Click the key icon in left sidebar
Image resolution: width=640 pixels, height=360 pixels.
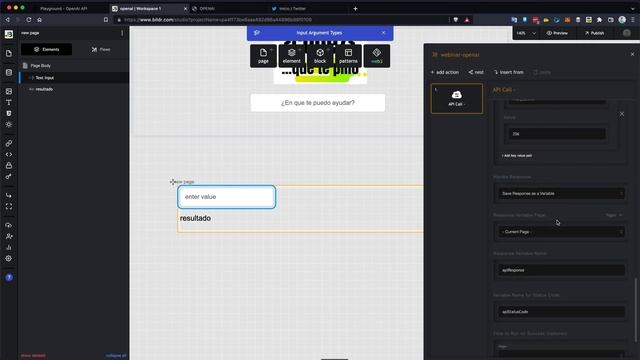point(9,176)
